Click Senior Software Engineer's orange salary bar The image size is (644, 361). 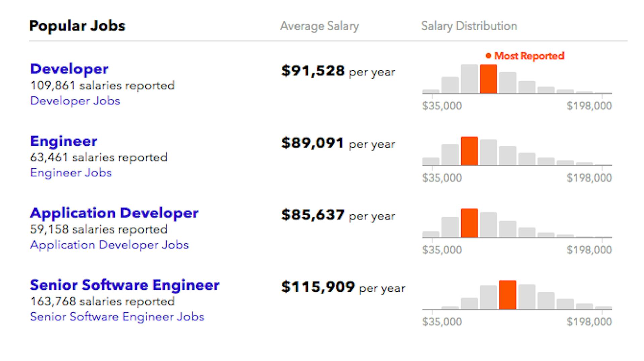coord(507,295)
